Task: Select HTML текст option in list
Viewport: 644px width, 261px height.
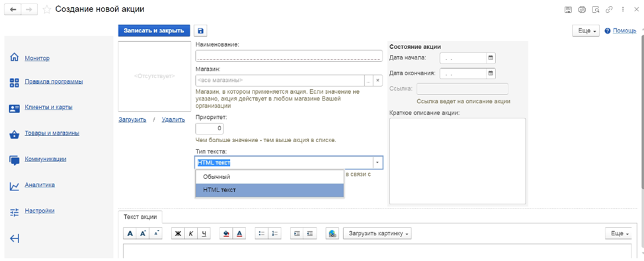Action: point(269,190)
